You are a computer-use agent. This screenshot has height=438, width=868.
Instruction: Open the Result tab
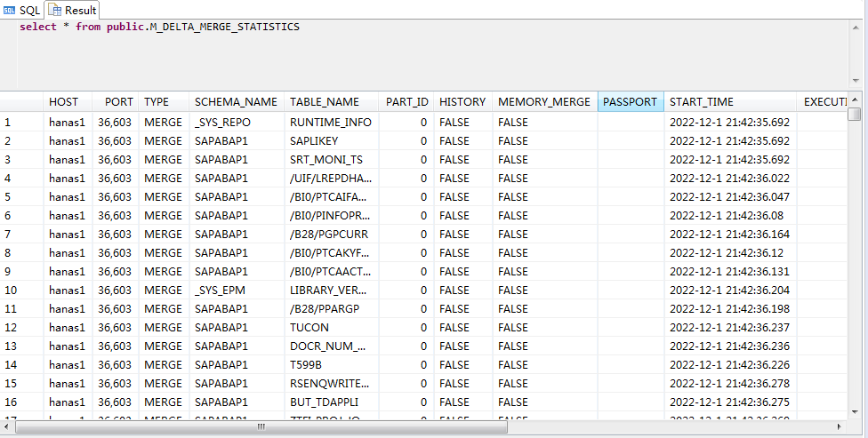point(73,10)
